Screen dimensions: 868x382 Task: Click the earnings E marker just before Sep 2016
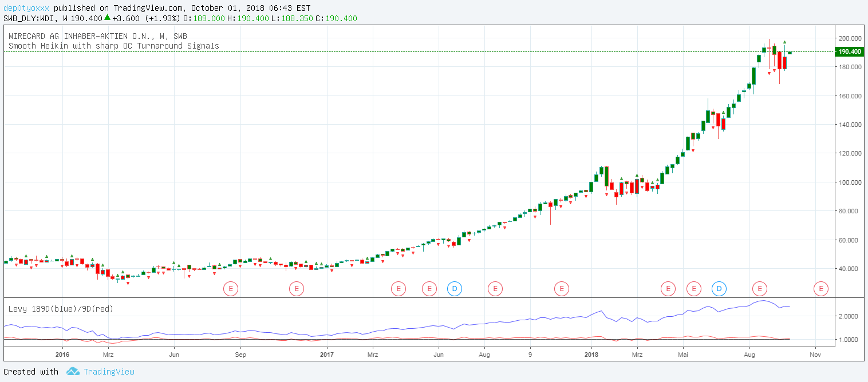[230, 289]
